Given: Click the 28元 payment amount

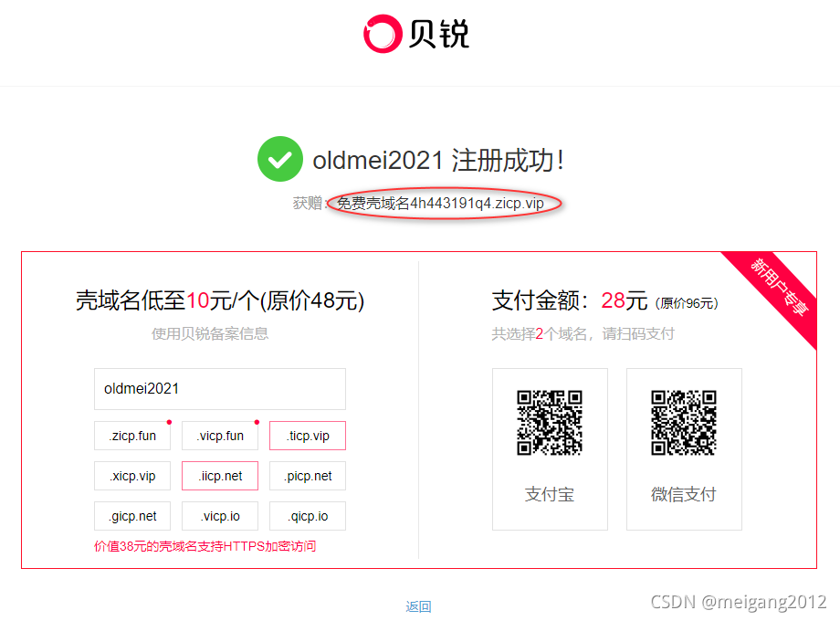Looking at the screenshot, I should coord(625,300).
